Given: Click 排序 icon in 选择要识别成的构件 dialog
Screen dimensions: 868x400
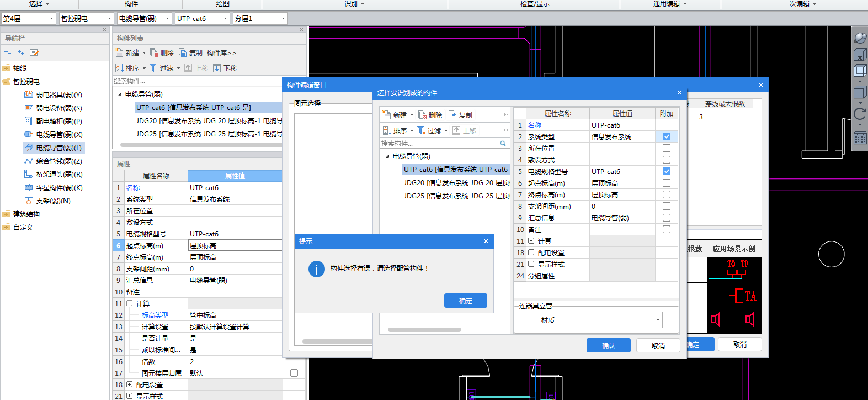Looking at the screenshot, I should point(387,130).
